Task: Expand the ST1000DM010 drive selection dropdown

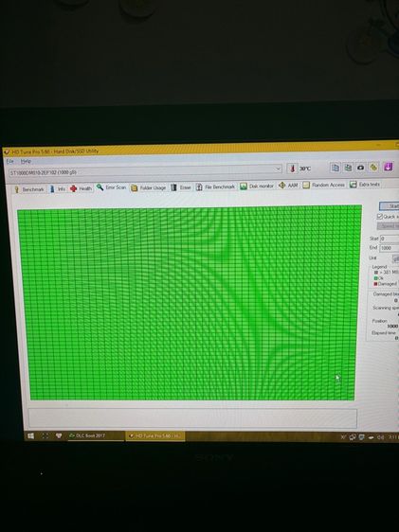Action: click(145, 170)
